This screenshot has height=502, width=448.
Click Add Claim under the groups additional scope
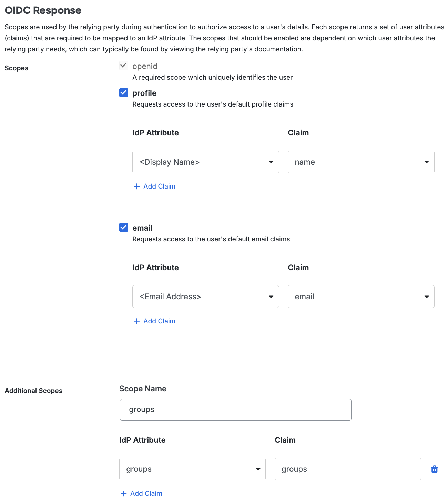coord(146,493)
